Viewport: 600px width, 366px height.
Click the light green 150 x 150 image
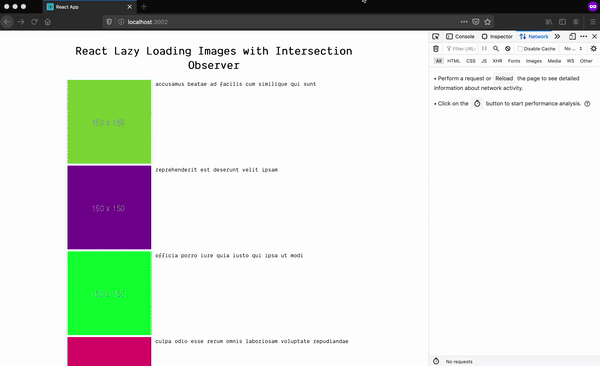(109, 122)
